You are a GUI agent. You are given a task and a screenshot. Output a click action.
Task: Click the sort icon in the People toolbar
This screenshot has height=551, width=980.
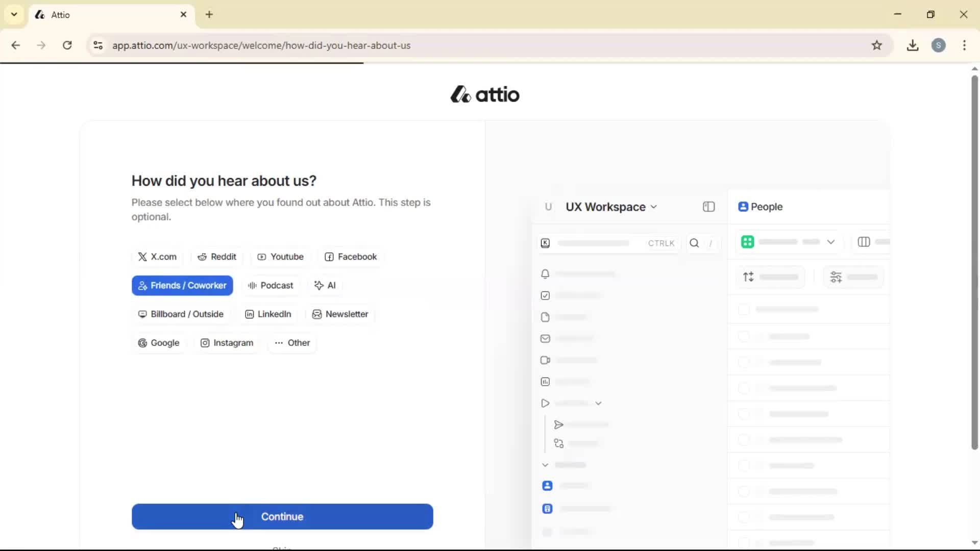click(x=749, y=277)
